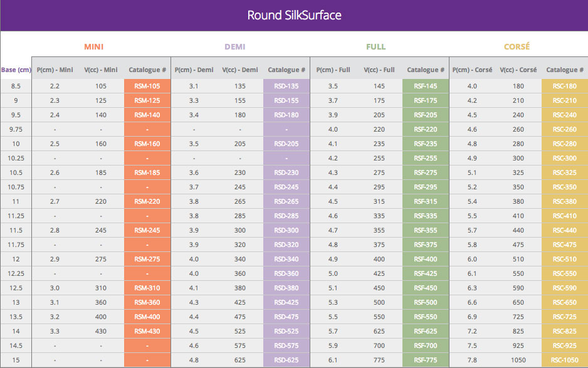Screen dimensions: 588x368
Task: Open catalogue item RSM-105
Action: (147, 86)
